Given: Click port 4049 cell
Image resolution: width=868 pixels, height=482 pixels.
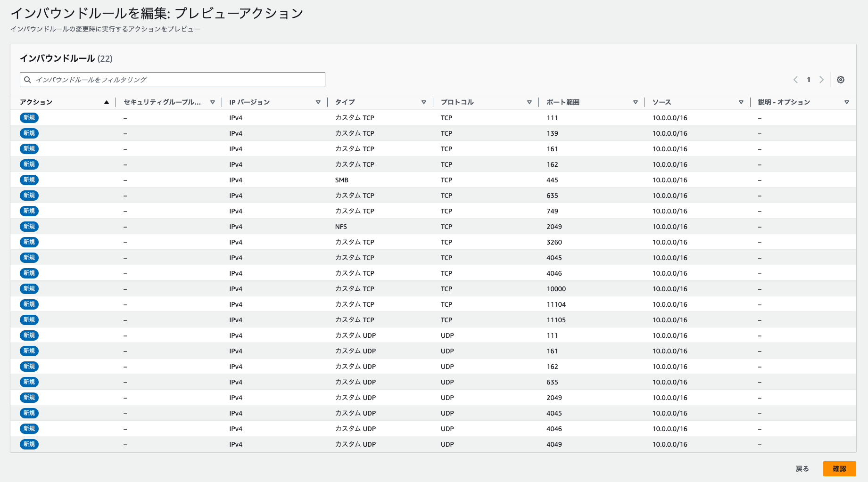Looking at the screenshot, I should 554,444.
